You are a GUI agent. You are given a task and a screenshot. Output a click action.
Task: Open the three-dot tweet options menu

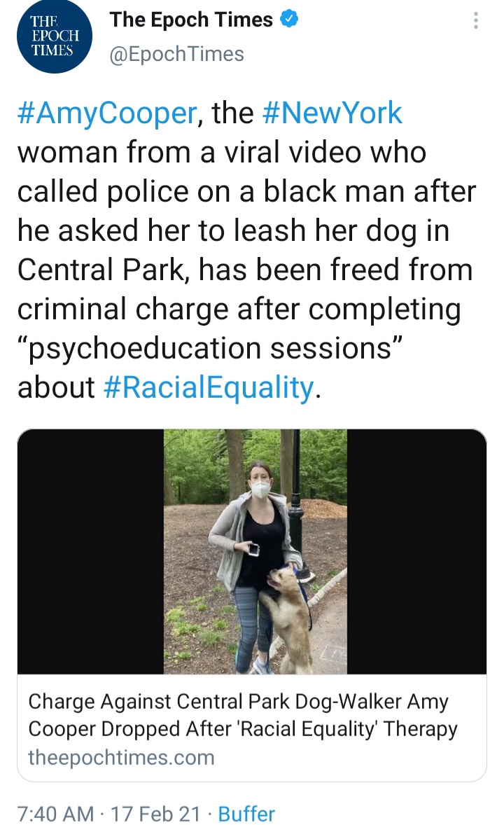coord(476,20)
